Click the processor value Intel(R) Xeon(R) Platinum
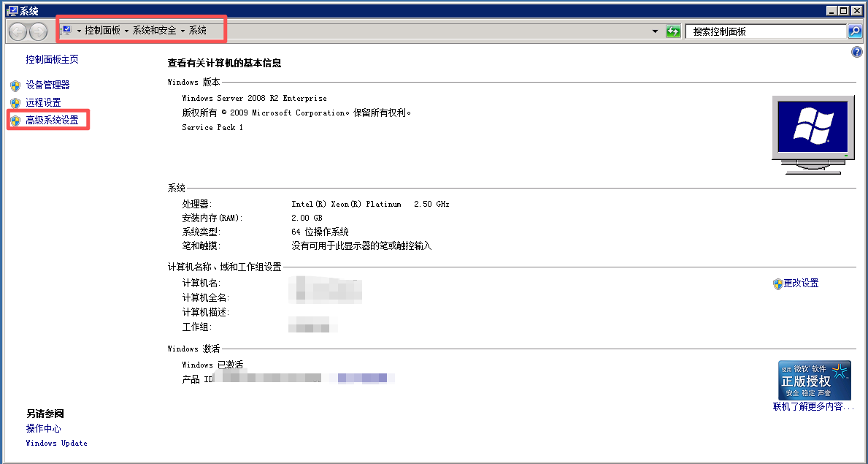The height and width of the screenshot is (464, 868). coord(346,204)
